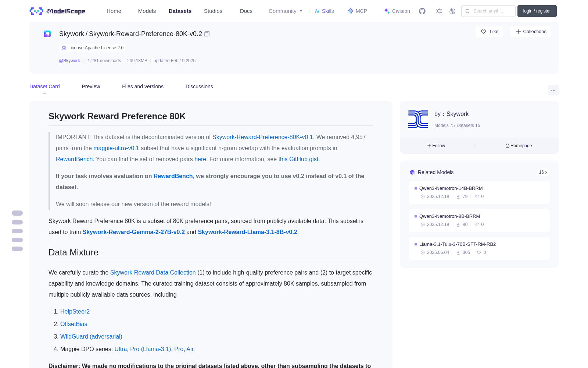The image size is (588, 368).
Task: Click the plus icon on Collections
Action: (519, 32)
